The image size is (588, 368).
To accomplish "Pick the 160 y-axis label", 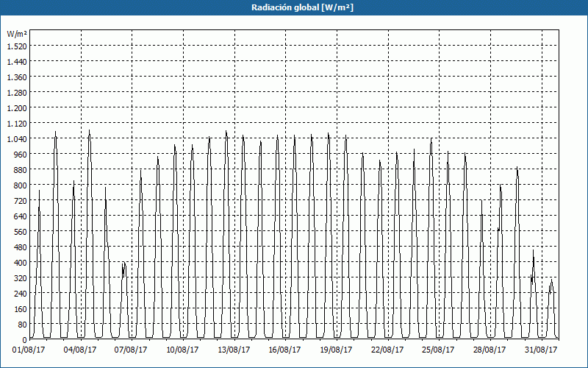I will (x=21, y=309).
